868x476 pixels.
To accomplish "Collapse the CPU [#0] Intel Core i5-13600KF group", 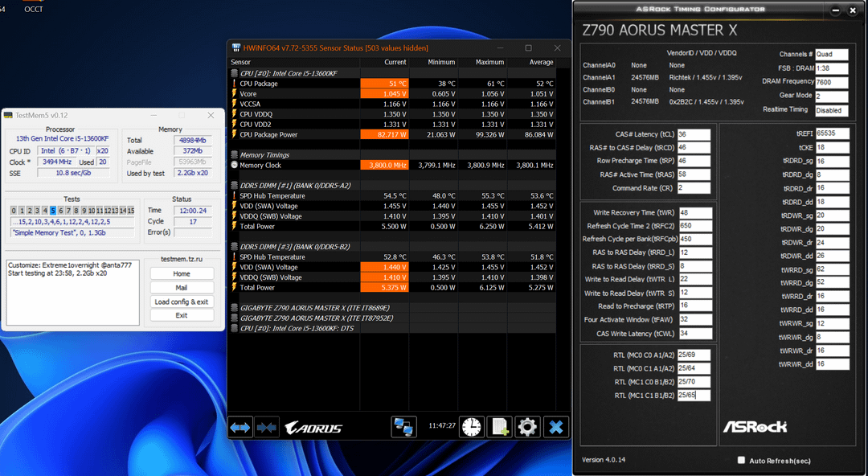I will (234, 73).
